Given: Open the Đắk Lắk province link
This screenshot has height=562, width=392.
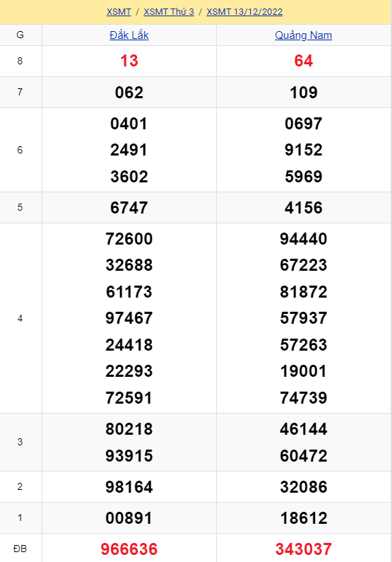Looking at the screenshot, I should 129,35.
